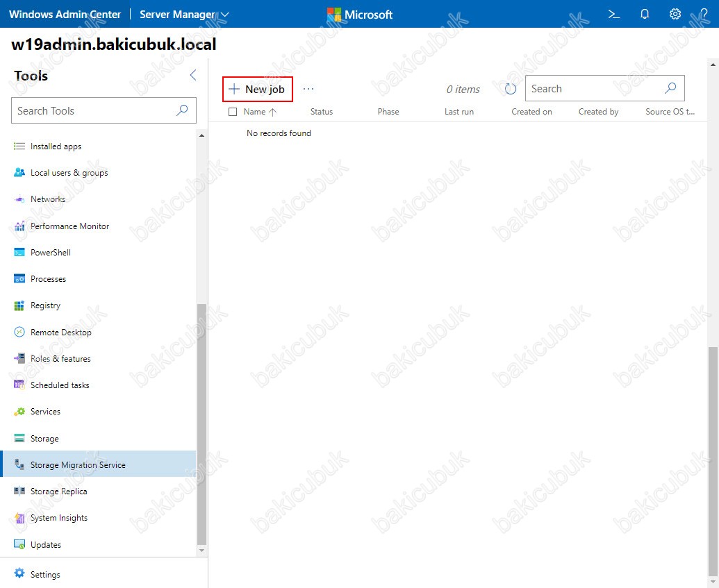Click the magnifier in Search Tools box
719x588 pixels.
pos(183,110)
